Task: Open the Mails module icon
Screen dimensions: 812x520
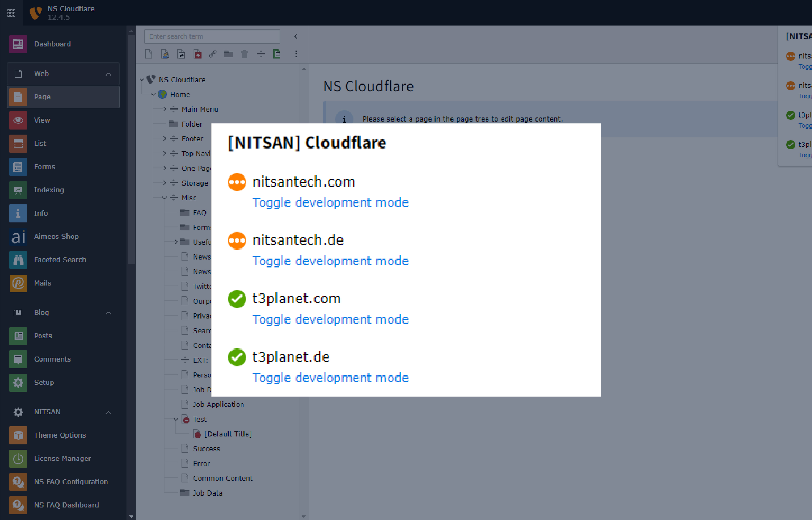Action: click(18, 283)
